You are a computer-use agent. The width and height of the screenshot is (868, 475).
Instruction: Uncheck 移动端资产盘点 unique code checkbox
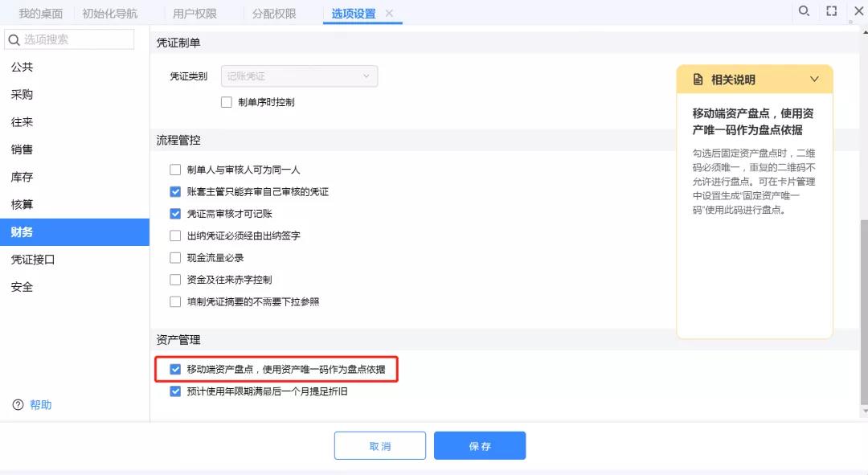click(x=175, y=370)
